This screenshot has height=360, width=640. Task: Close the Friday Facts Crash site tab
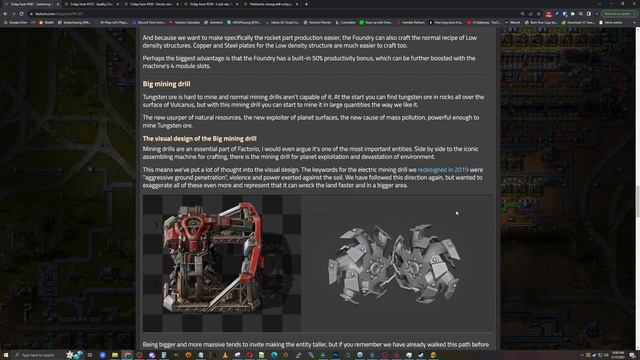(x=237, y=4)
